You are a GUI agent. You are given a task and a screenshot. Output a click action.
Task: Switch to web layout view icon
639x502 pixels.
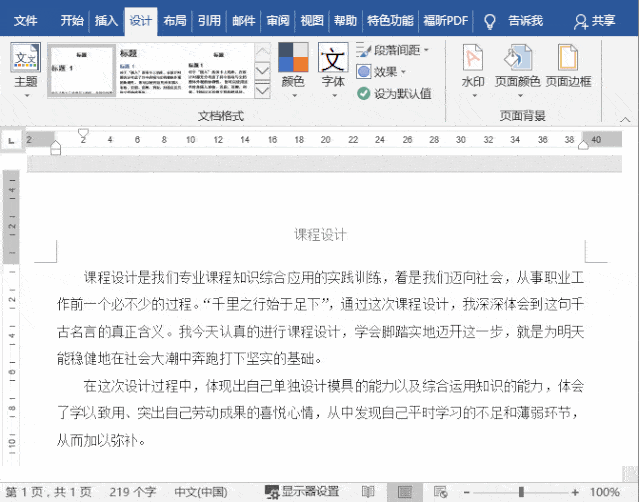tap(441, 492)
